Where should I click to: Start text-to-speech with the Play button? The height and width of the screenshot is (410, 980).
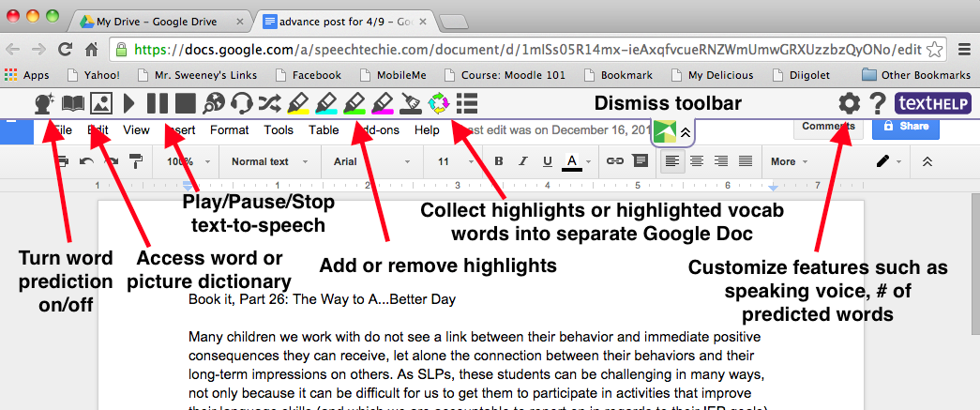pos(129,103)
